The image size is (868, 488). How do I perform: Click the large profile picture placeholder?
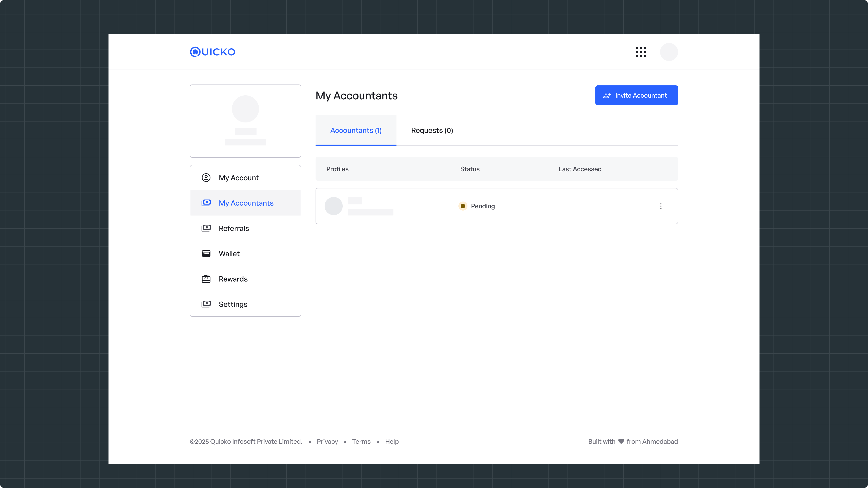coord(245,108)
